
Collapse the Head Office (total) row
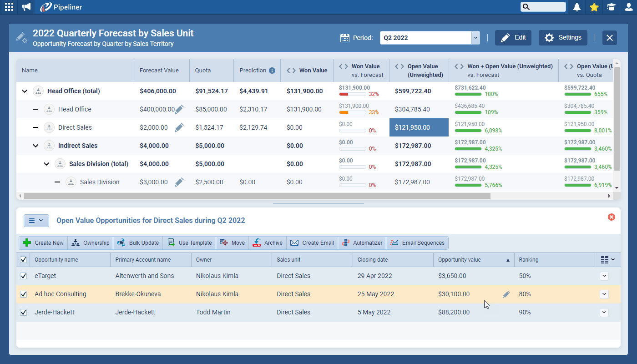pyautogui.click(x=25, y=91)
